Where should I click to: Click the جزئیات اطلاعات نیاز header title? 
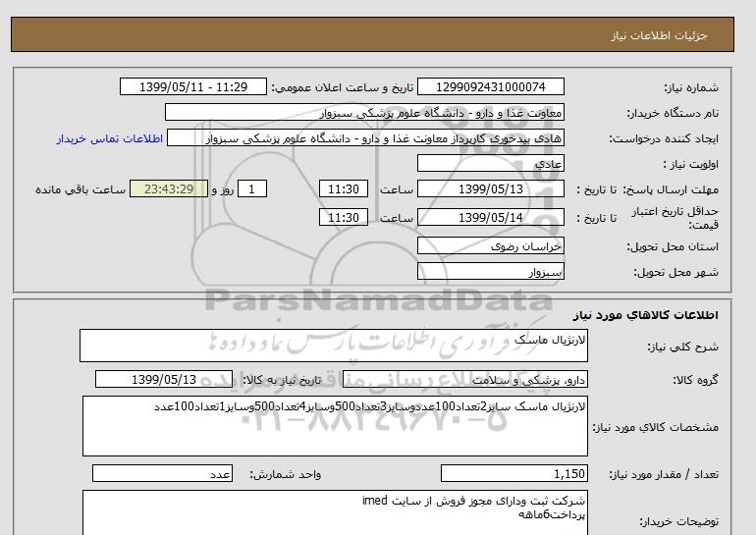tap(659, 35)
